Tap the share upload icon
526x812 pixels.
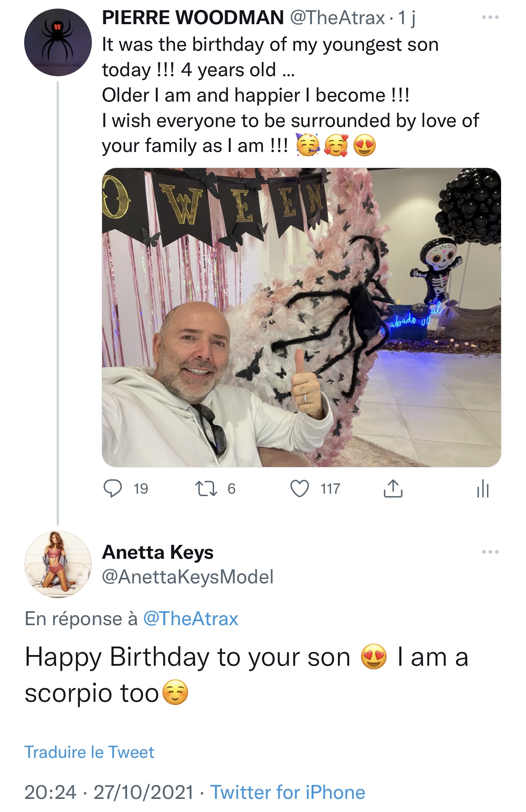(393, 488)
